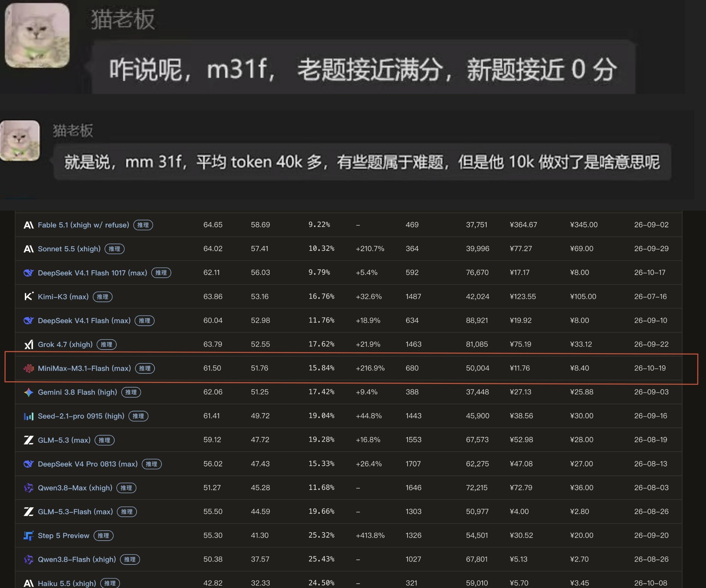Click the Z logo beside GLM-5.3-Flash
The height and width of the screenshot is (588, 706).
point(28,512)
